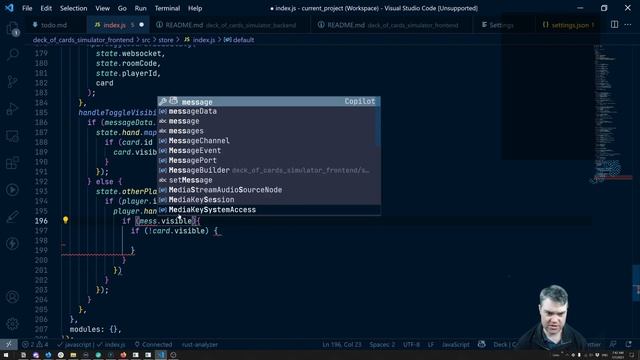Open the Run menu

(140, 8)
